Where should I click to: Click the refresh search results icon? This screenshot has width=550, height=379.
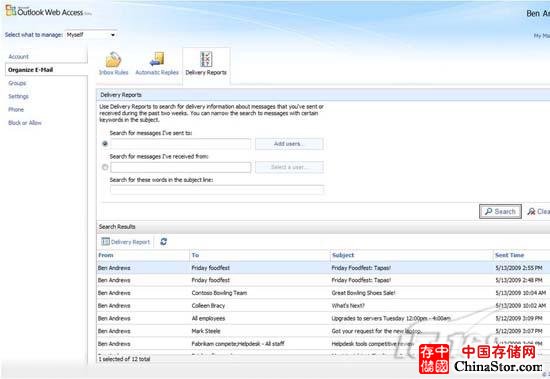(163, 242)
